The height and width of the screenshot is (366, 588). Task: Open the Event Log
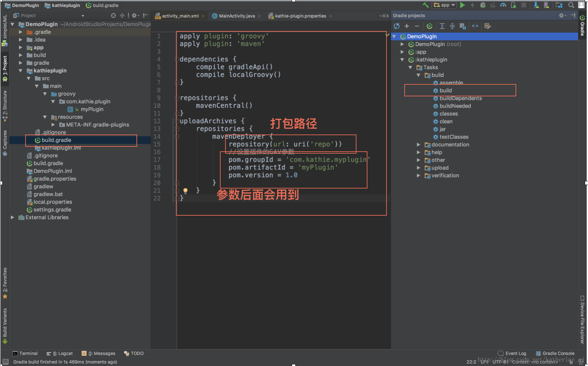[x=512, y=353]
